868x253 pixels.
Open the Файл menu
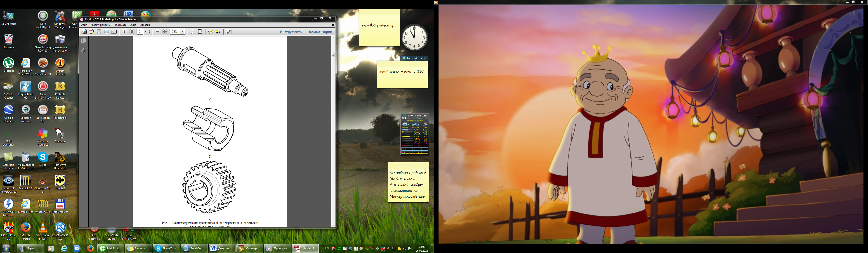tap(84, 25)
